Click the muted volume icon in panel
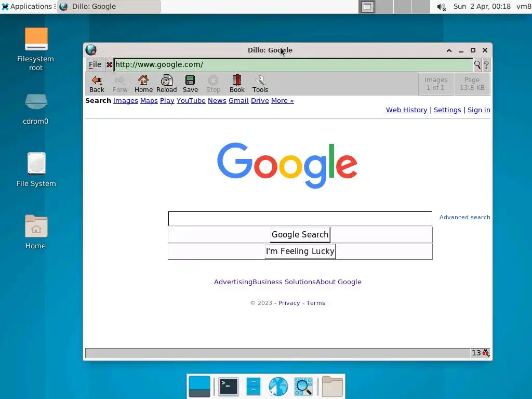The height and width of the screenshot is (399, 532). 441,7
